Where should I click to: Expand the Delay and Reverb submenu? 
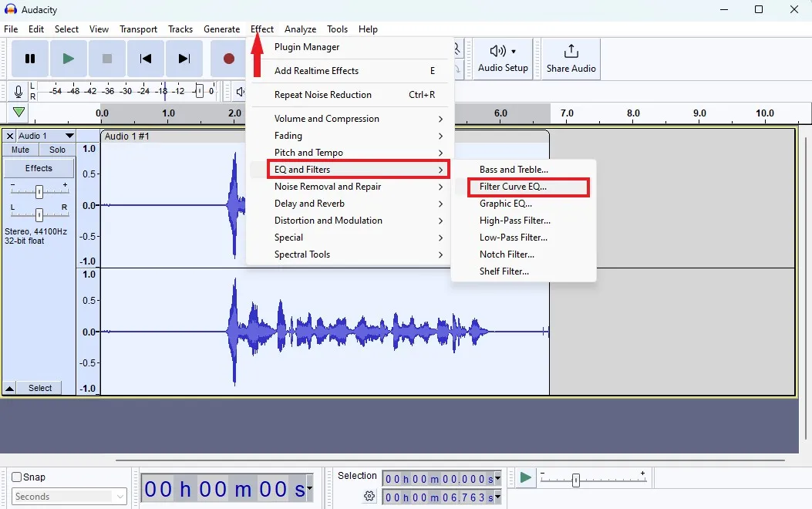pyautogui.click(x=349, y=204)
